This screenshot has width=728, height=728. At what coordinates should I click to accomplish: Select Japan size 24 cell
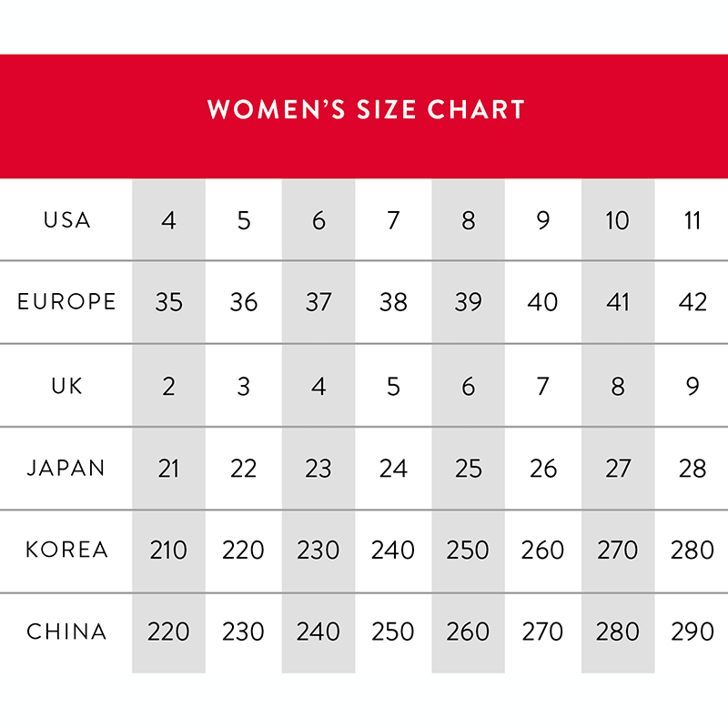(x=393, y=468)
